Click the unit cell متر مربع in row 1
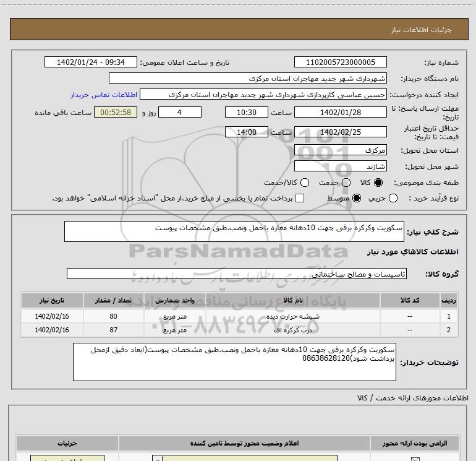 pyautogui.click(x=174, y=316)
